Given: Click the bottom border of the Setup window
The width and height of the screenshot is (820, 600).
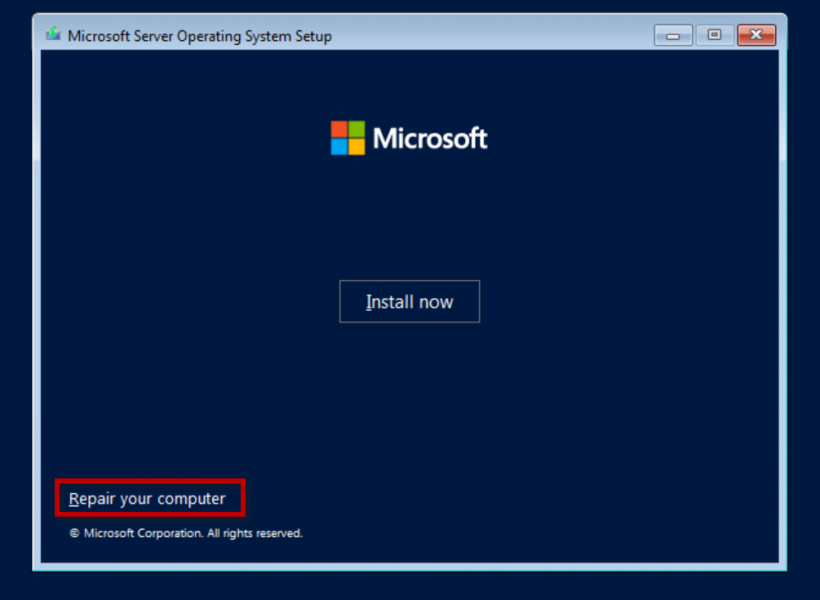Looking at the screenshot, I should point(409,567).
